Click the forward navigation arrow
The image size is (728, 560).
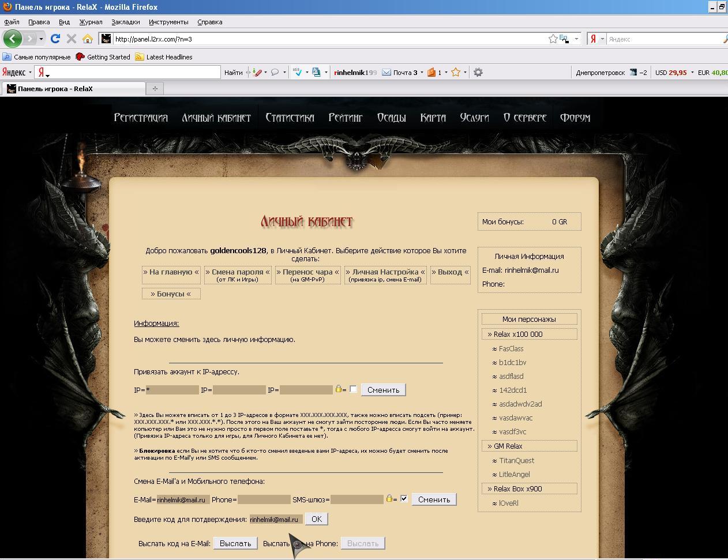[29, 39]
